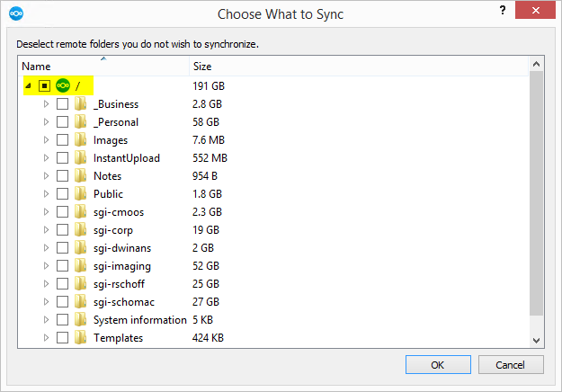Click the Nextcloud logo in title bar
562x392 pixels.
(x=16, y=13)
